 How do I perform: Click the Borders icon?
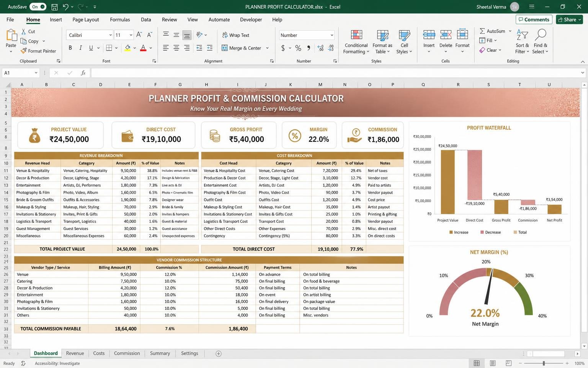click(x=109, y=48)
